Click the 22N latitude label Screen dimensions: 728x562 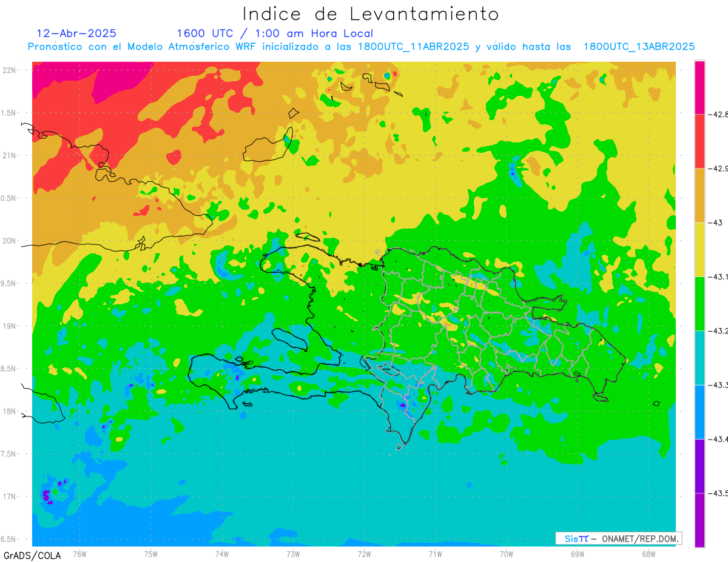(x=10, y=70)
